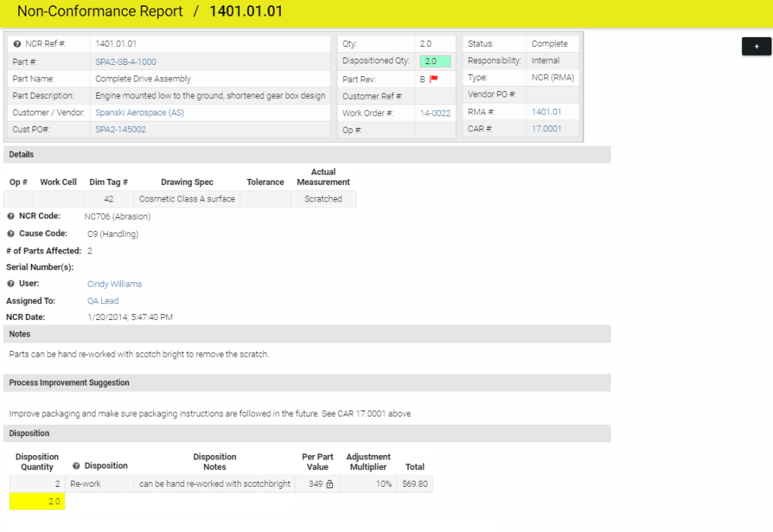Viewport: 773px width, 532px height.
Task: Open the Spanski Aerospace (AS) customer link
Action: (139, 112)
